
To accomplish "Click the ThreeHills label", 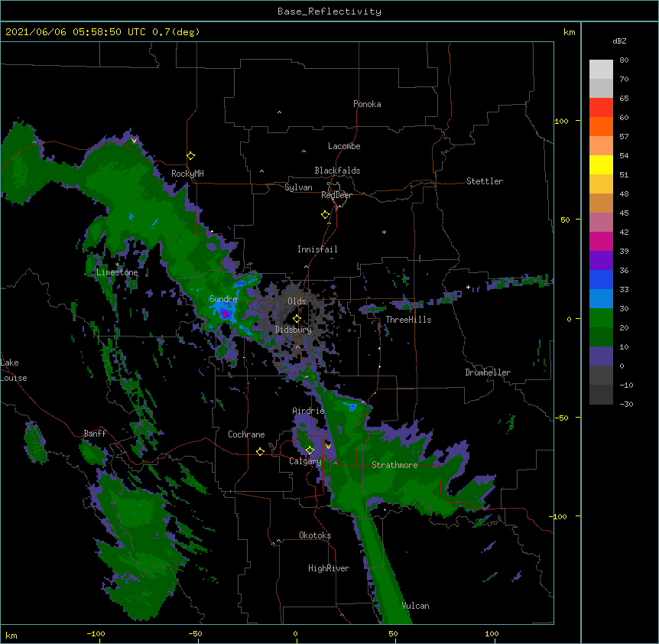I will [x=408, y=320].
